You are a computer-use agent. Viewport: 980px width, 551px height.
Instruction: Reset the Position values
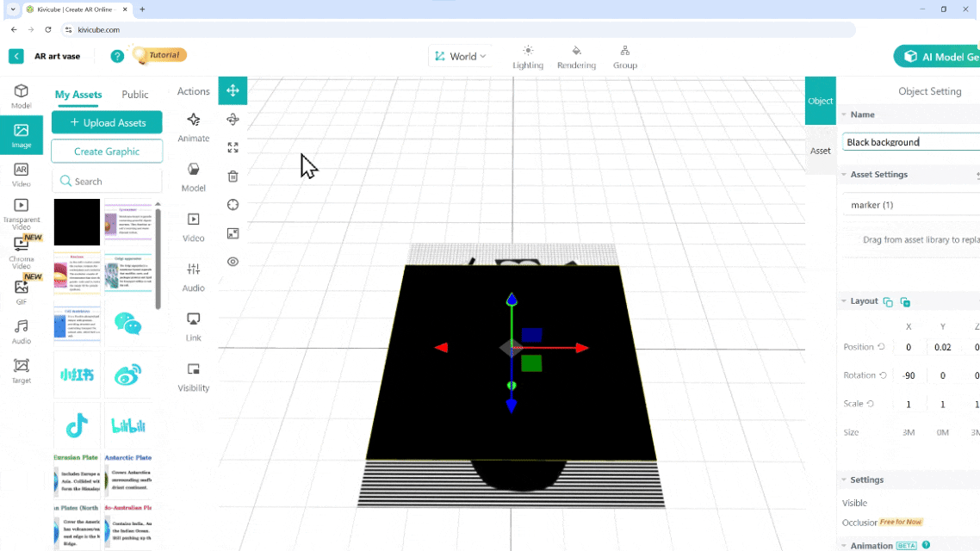[881, 347]
